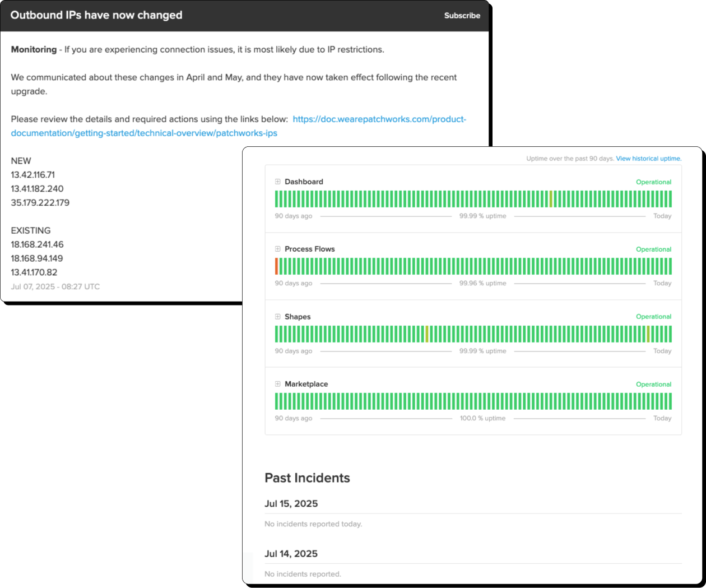The width and height of the screenshot is (706, 588).
Task: Click the Marketplace Operational status label
Action: tap(653, 385)
